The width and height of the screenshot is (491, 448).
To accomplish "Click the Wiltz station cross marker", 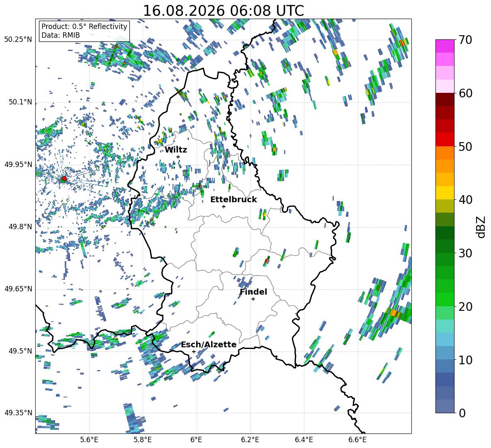I will pos(178,157).
